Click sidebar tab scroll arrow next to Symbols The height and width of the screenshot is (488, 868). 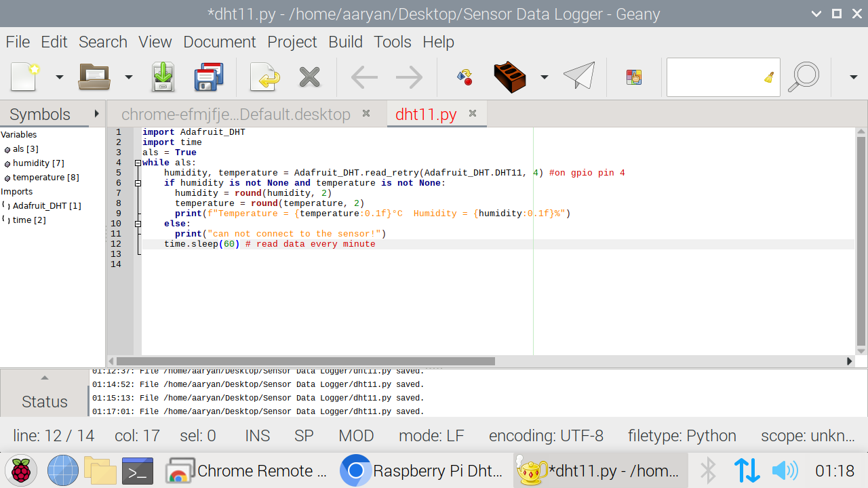coord(97,114)
